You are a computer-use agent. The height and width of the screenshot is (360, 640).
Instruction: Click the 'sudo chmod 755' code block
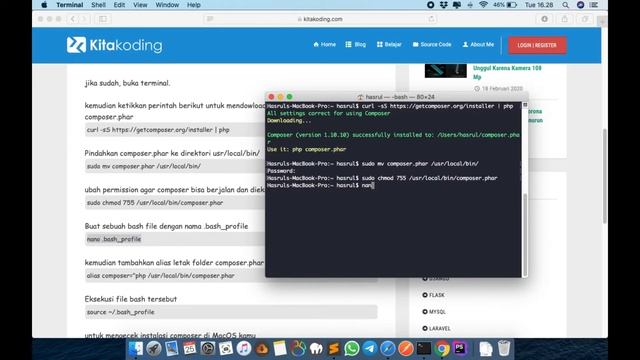(x=175, y=202)
